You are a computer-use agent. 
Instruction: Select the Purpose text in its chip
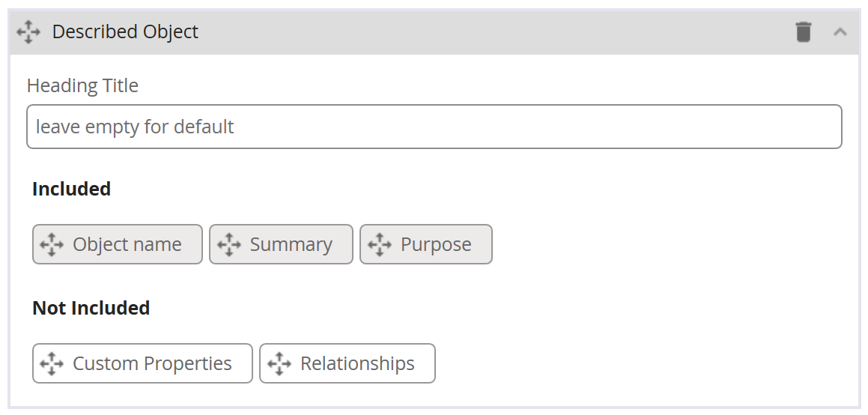pos(436,244)
